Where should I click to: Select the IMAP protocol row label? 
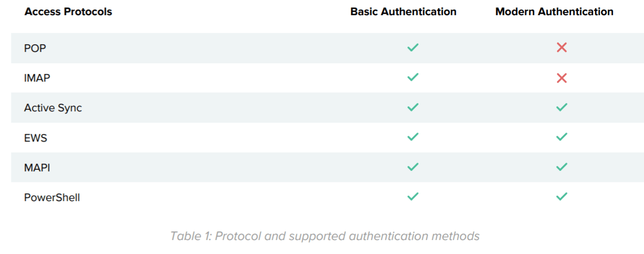pos(37,78)
